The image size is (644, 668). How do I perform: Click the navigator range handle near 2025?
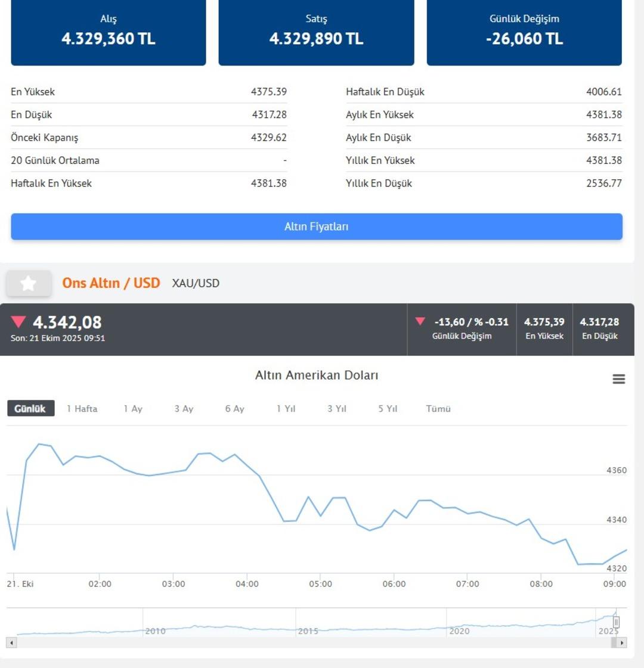616,623
